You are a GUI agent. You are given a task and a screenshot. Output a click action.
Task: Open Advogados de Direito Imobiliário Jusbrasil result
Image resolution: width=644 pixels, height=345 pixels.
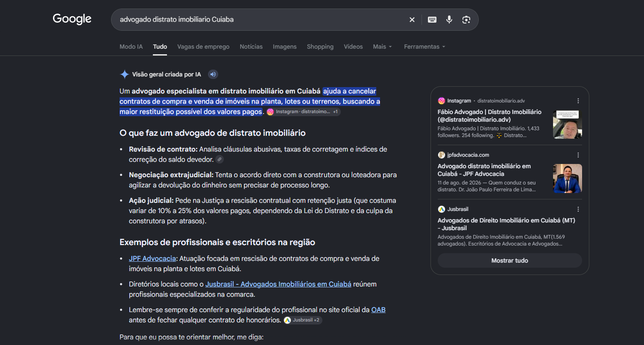click(506, 224)
